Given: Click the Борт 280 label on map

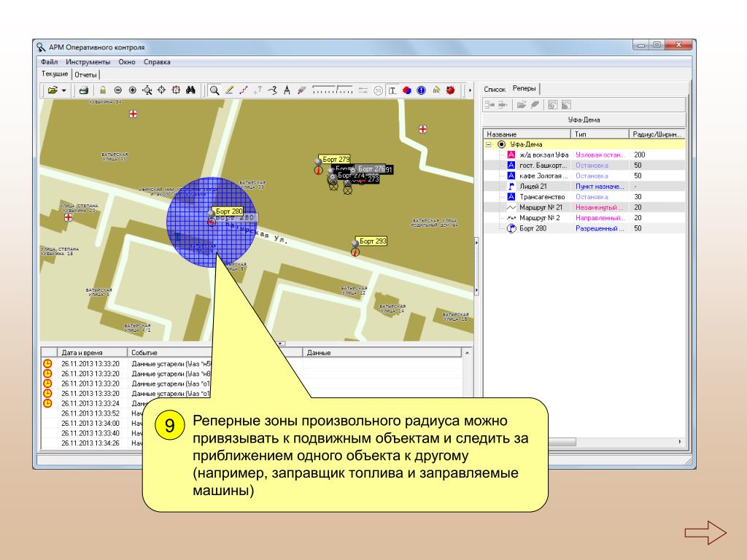Looking at the screenshot, I should click(x=228, y=211).
